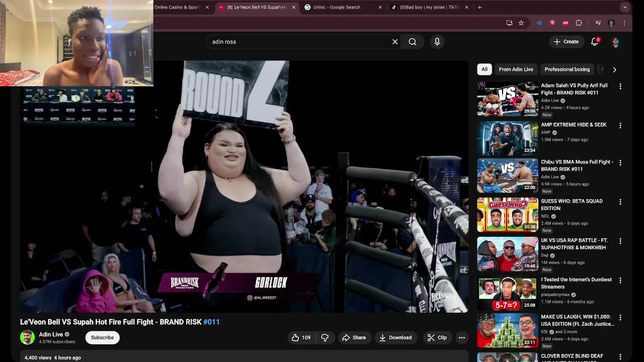This screenshot has width=644, height=362.
Task: Open 'AMP EXTREME HIDE & SEEK' title
Action: (x=574, y=125)
